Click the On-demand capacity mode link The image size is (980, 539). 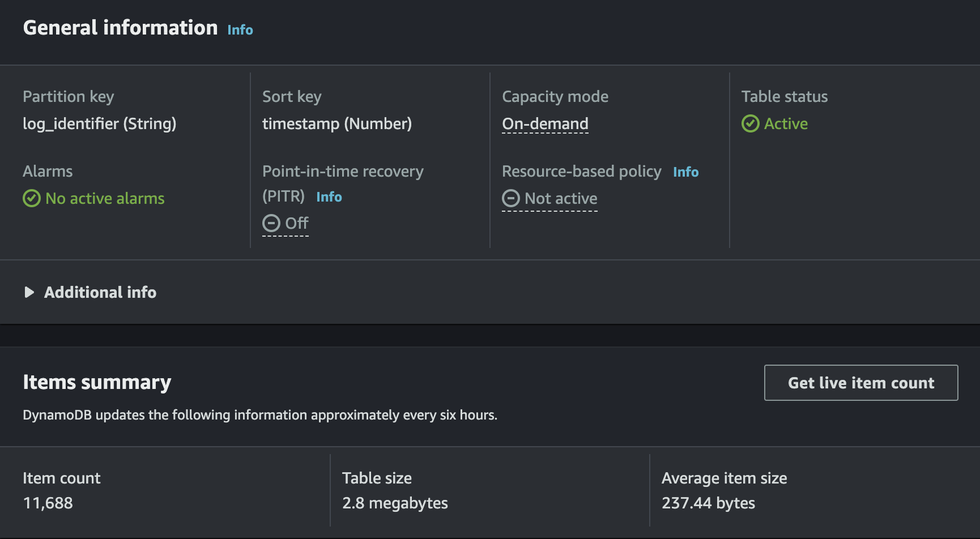(x=545, y=123)
